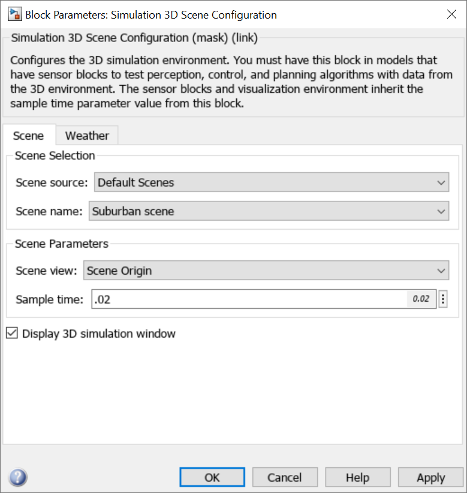Viewport: 467px width, 493px height.
Task: Confirm settings with the OK button
Action: tap(212, 477)
